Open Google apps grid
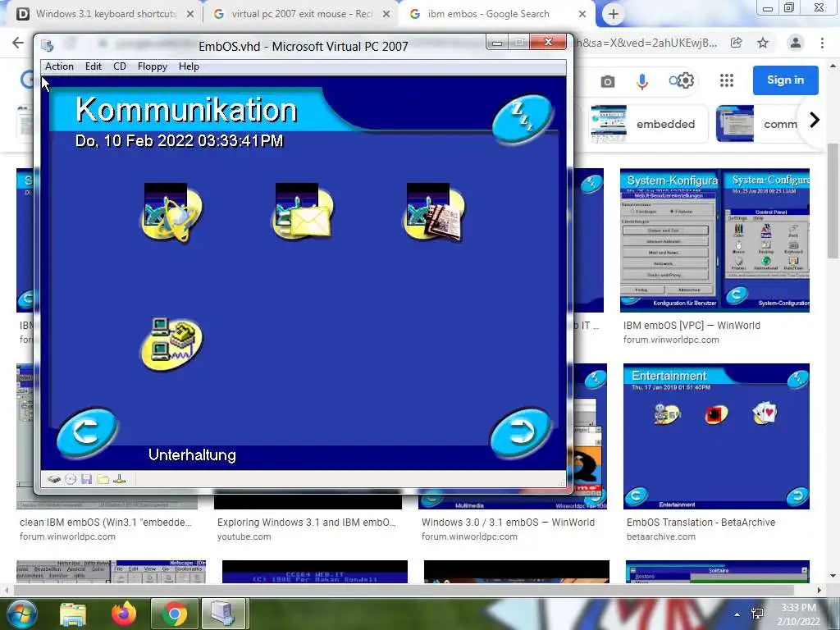 pos(727,80)
